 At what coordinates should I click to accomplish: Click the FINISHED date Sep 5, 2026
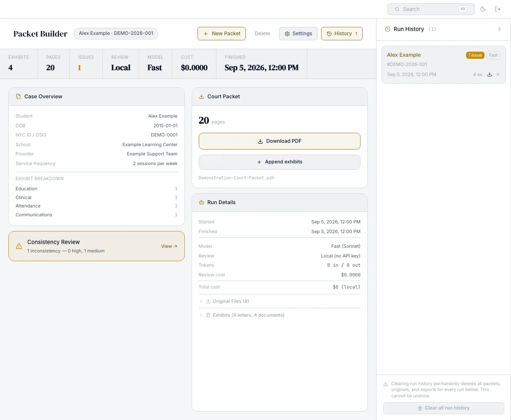tap(261, 68)
